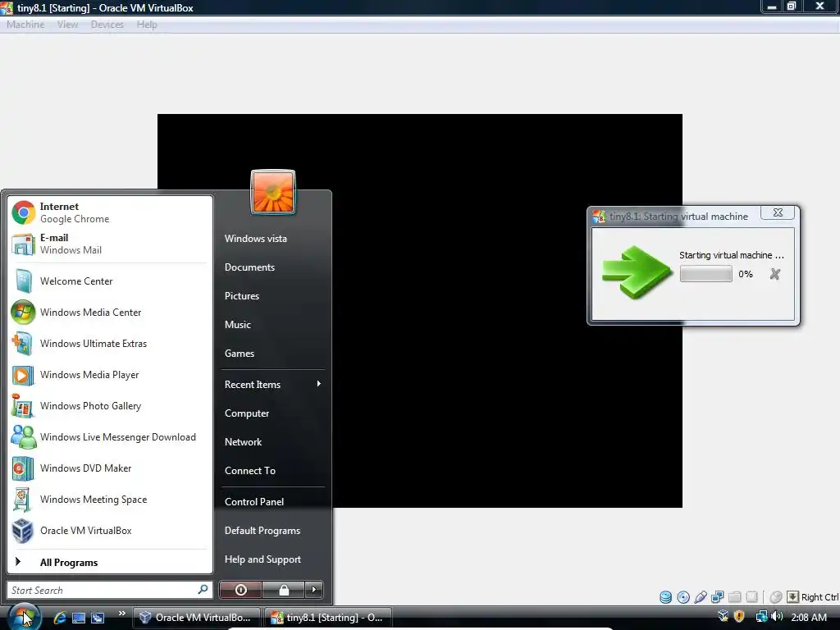Screen dimensions: 840x630
Task: Click the USB devices status icon
Action: [x=701, y=597]
